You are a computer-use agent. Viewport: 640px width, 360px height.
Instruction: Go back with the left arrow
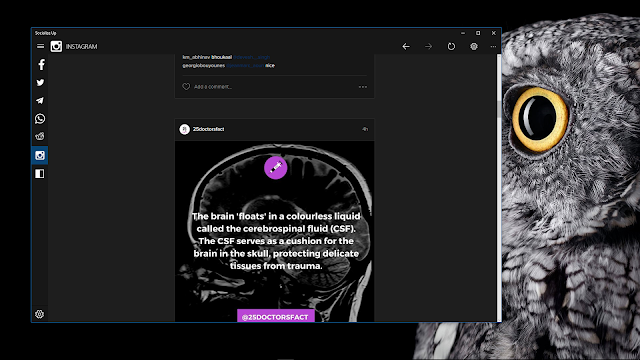(x=406, y=47)
